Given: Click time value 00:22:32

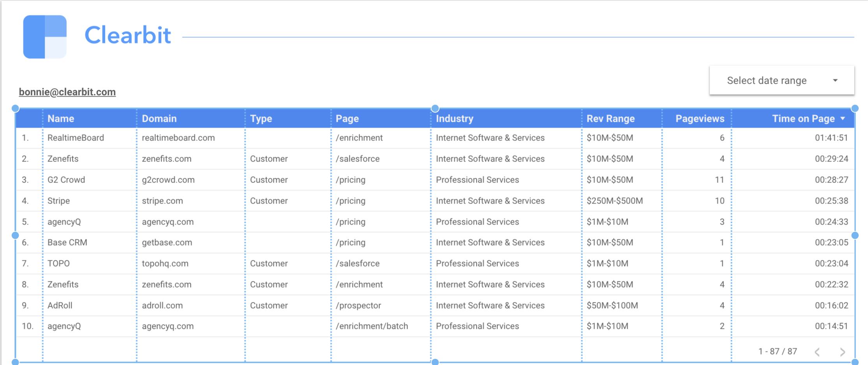Looking at the screenshot, I should (x=831, y=284).
